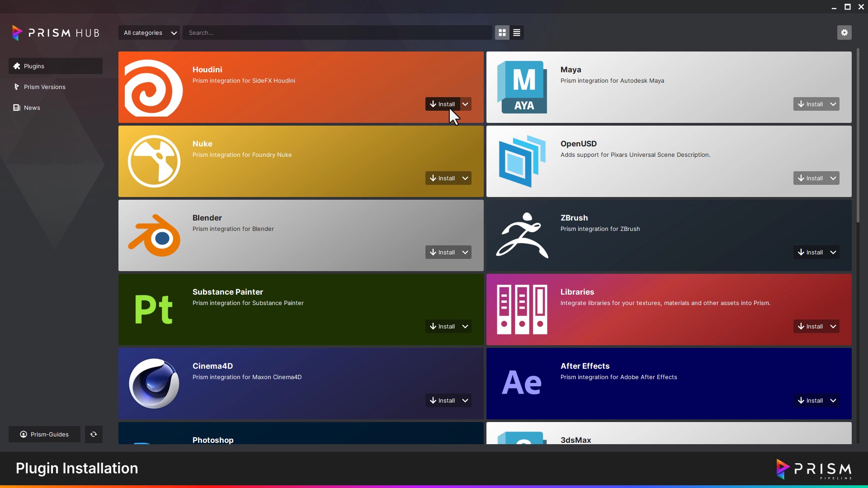Expand Cinema4D install options arrow
The height and width of the screenshot is (488, 868).
pyautogui.click(x=466, y=400)
